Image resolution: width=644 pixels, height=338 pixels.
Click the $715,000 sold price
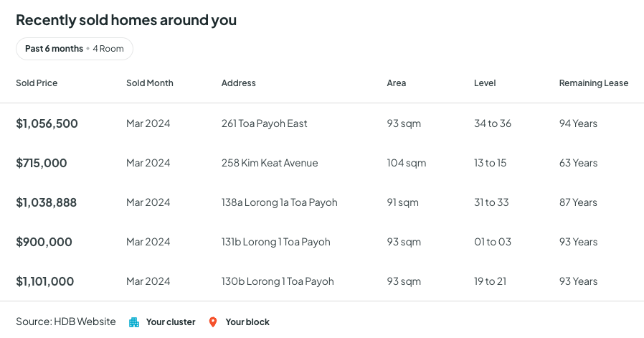[x=42, y=163]
